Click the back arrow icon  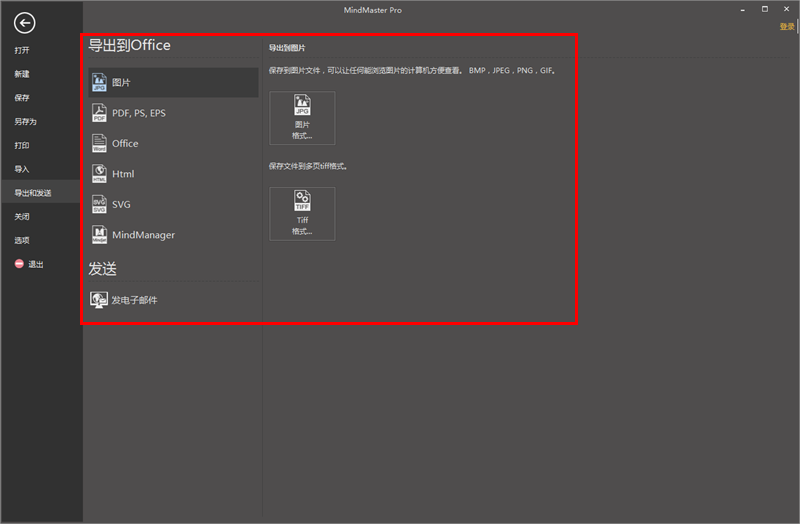click(24, 23)
